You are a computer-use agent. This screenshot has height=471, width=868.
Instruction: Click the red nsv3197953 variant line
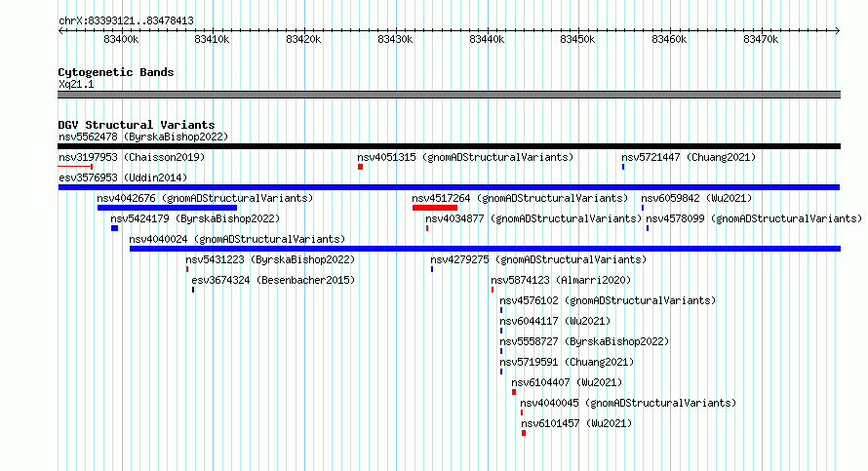[75, 167]
